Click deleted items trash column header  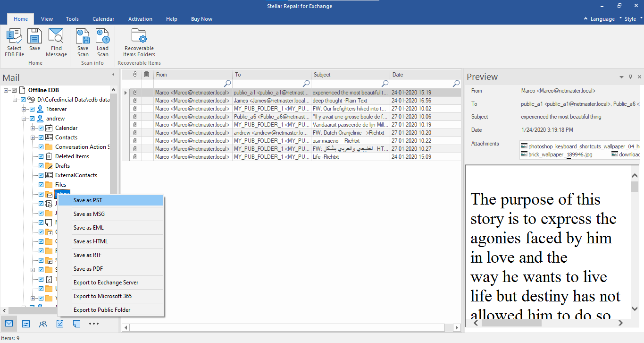click(x=147, y=74)
